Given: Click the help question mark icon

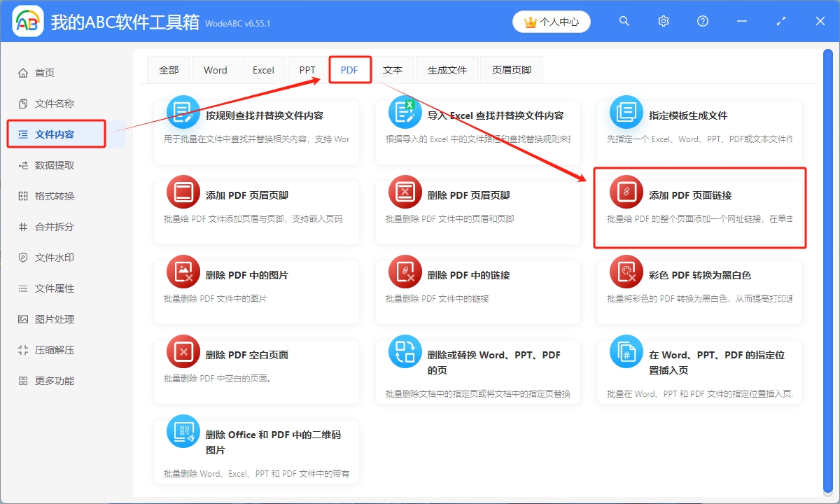Looking at the screenshot, I should 702,21.
